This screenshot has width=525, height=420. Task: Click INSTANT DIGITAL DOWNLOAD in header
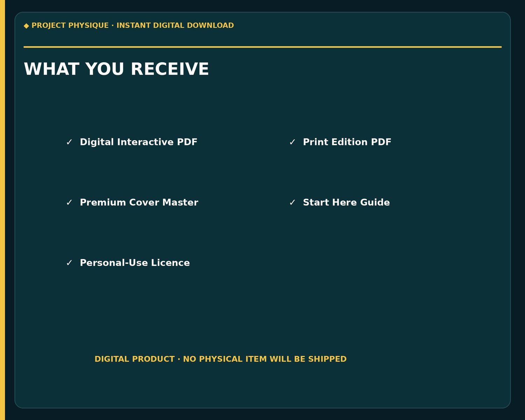pos(175,26)
